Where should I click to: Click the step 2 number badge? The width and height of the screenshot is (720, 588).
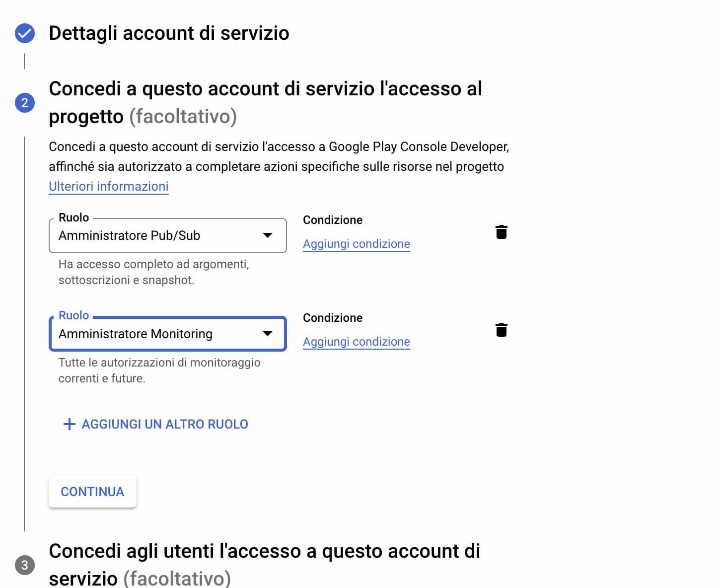tap(25, 103)
